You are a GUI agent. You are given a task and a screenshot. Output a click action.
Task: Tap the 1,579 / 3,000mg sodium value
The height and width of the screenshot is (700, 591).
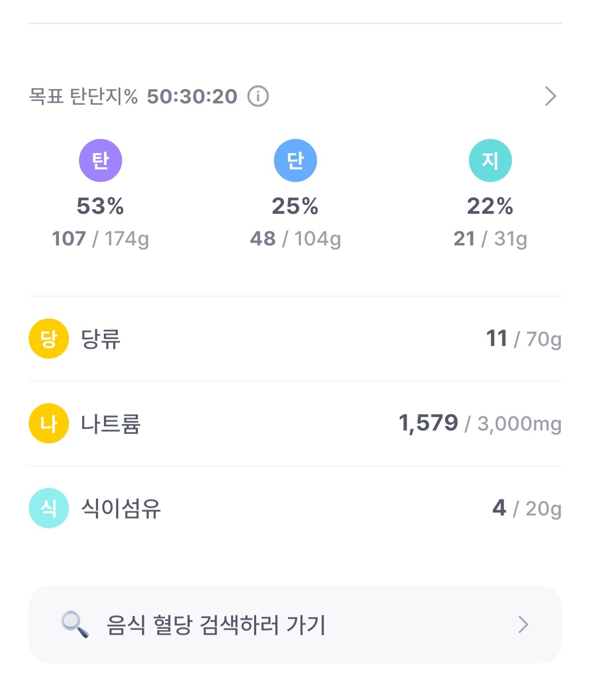click(x=480, y=423)
